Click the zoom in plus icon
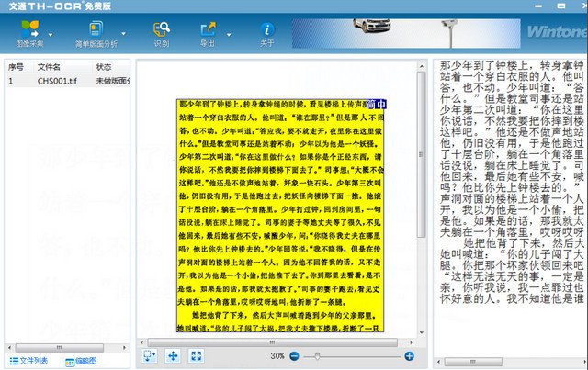This screenshot has width=588, height=370. pyautogui.click(x=409, y=355)
